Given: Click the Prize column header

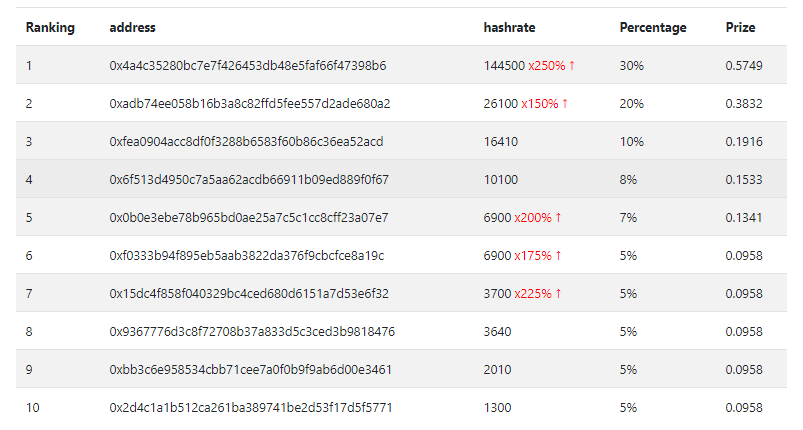Looking at the screenshot, I should pyautogui.click(x=740, y=28).
